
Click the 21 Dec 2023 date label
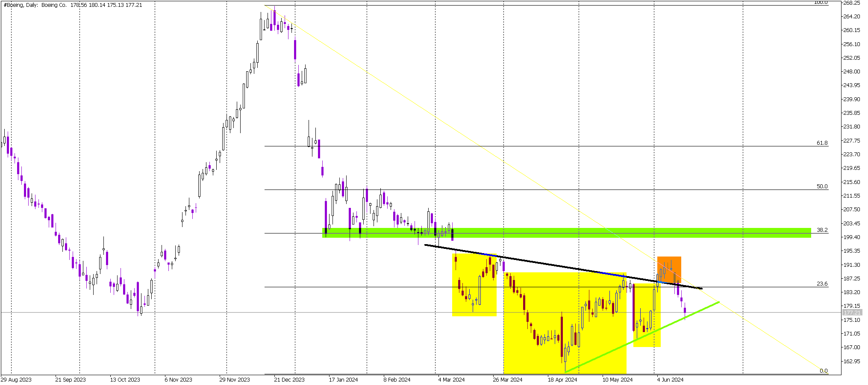289,380
